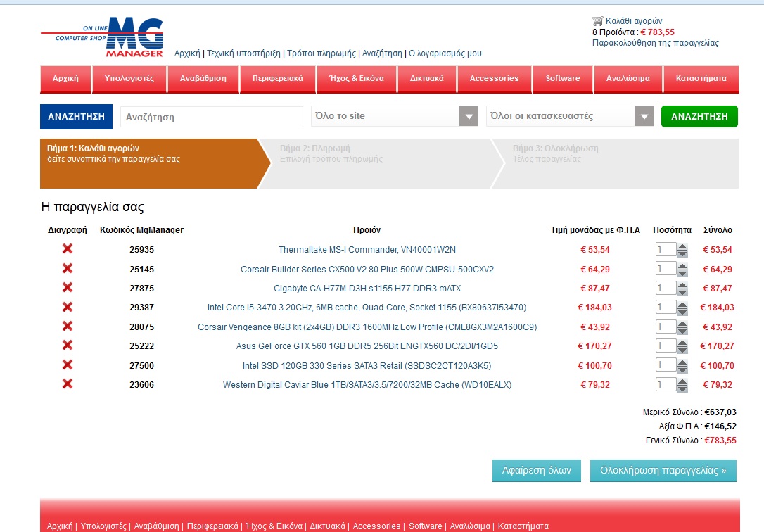The width and height of the screenshot is (764, 532).
Task: Open the Περιφερειακά menu tab
Action: click(x=278, y=79)
